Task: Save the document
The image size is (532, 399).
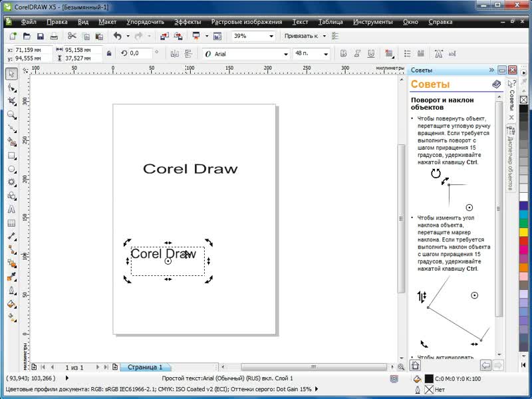Action: coord(41,36)
